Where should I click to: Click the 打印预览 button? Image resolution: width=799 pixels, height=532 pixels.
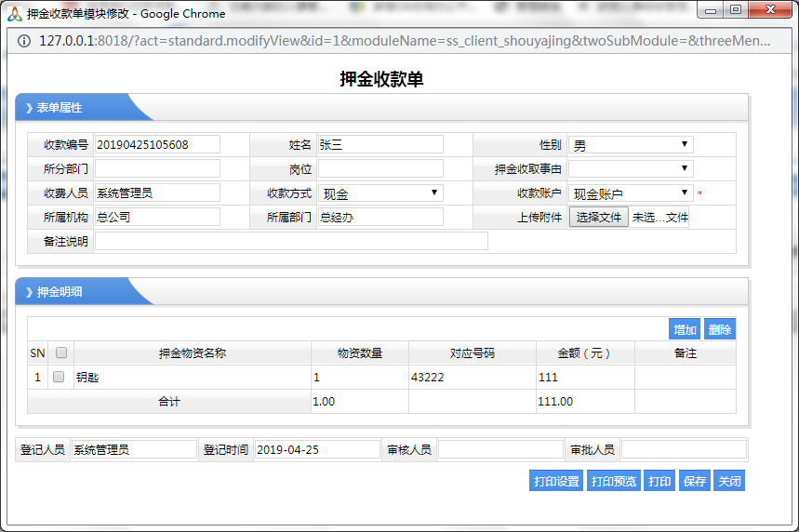[614, 481]
